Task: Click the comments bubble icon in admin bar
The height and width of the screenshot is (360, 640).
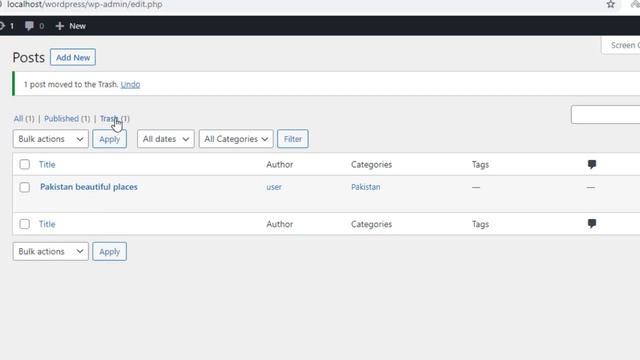Action: click(29, 26)
